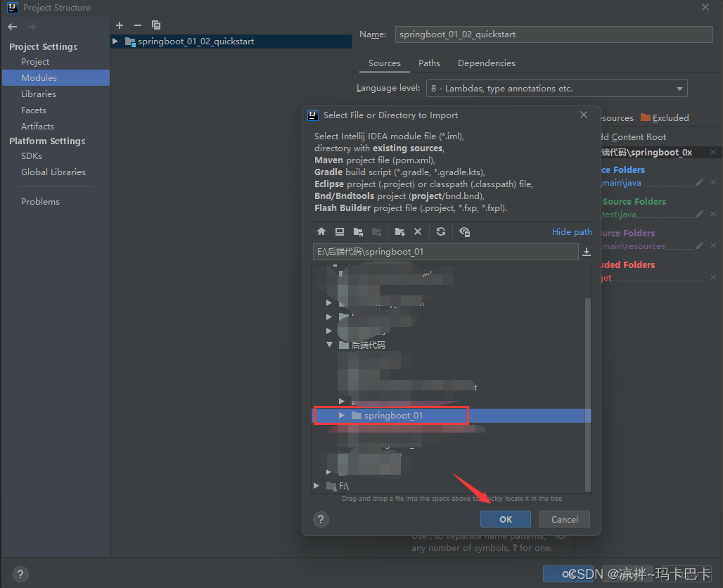Click the module directory icon
This screenshot has width=723, height=588.
377,231
